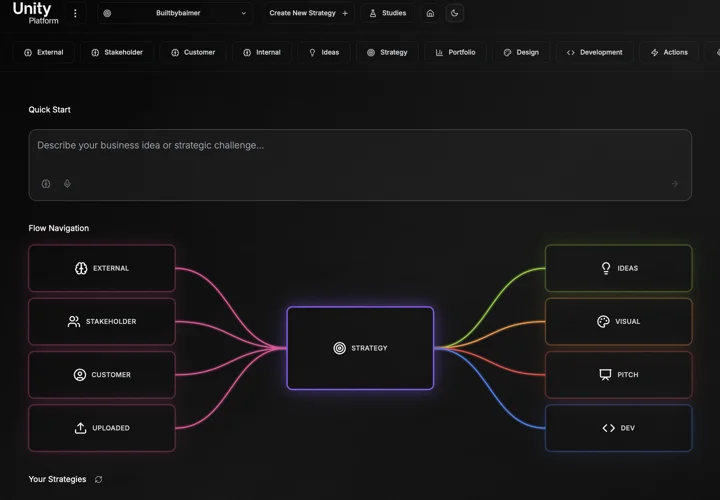Click the chevron arrow of Builtbybalmer selector

click(244, 13)
